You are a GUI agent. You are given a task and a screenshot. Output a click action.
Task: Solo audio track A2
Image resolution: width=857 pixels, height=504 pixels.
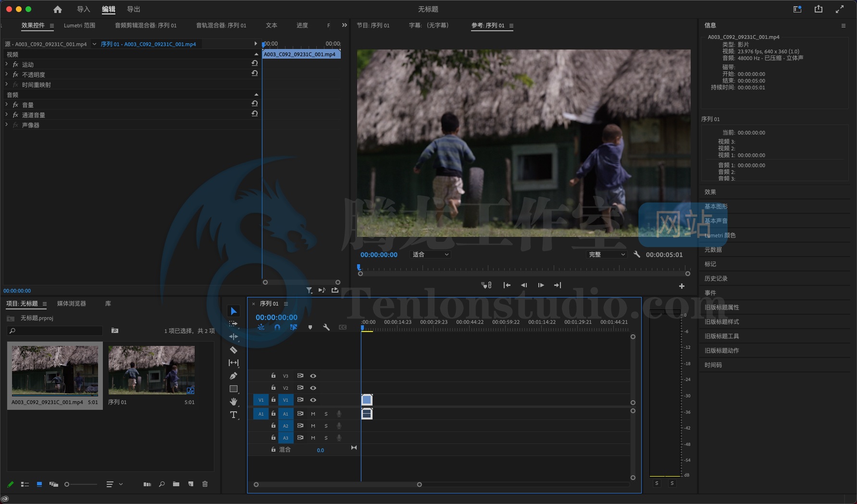[326, 426]
